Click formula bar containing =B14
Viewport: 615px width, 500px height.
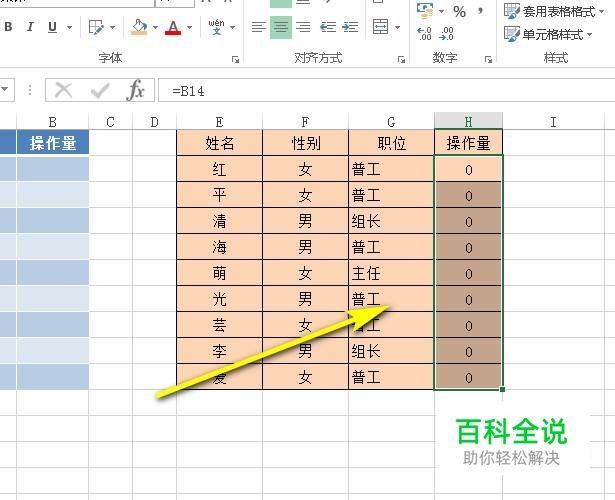point(386,91)
